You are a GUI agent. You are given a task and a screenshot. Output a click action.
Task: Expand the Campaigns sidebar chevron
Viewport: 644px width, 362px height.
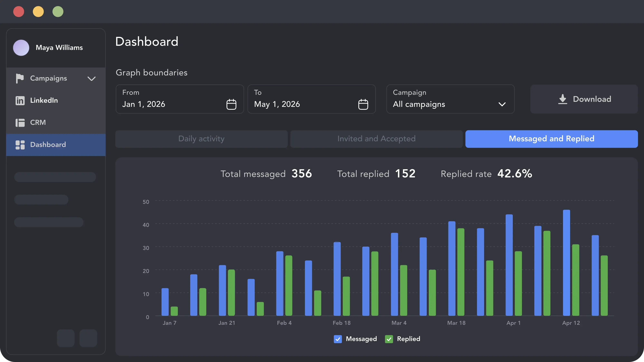pyautogui.click(x=91, y=79)
